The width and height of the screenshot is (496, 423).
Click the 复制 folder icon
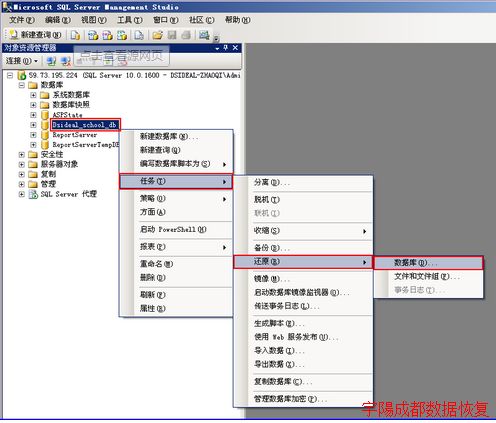pyautogui.click(x=32, y=174)
